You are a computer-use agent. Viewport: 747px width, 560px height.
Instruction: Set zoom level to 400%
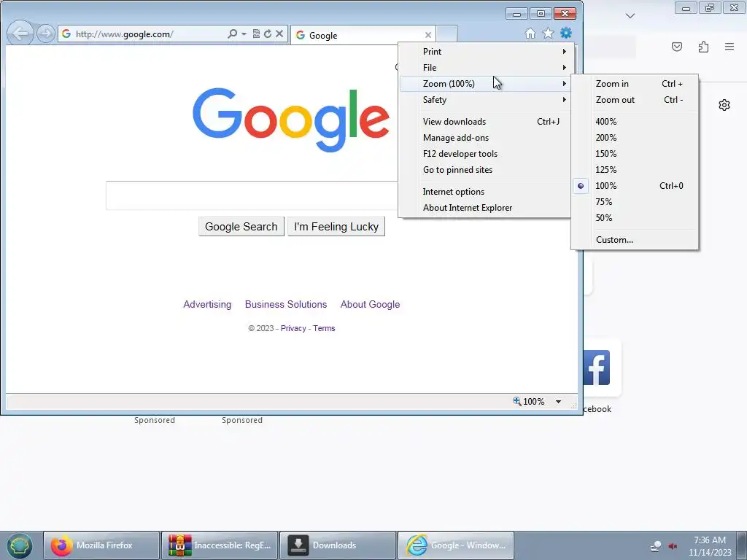[x=635, y=122]
